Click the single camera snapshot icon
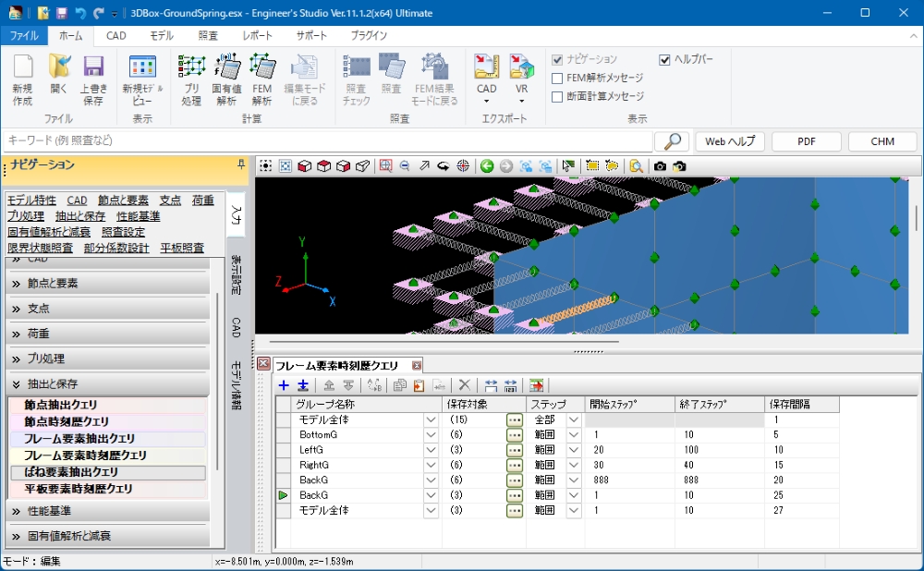Screen dimensions: 924x571 (x=660, y=166)
